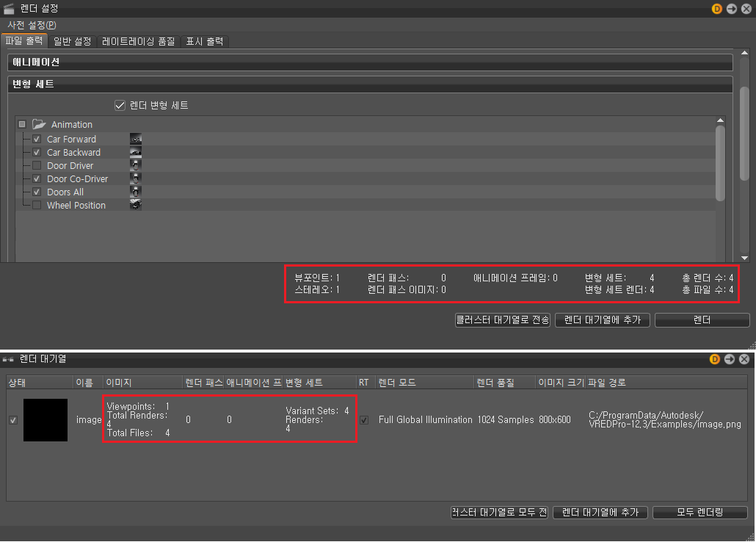Click 렌더 대기열에 추가 in Render Settings
The width and height of the screenshot is (756, 542).
point(603,320)
